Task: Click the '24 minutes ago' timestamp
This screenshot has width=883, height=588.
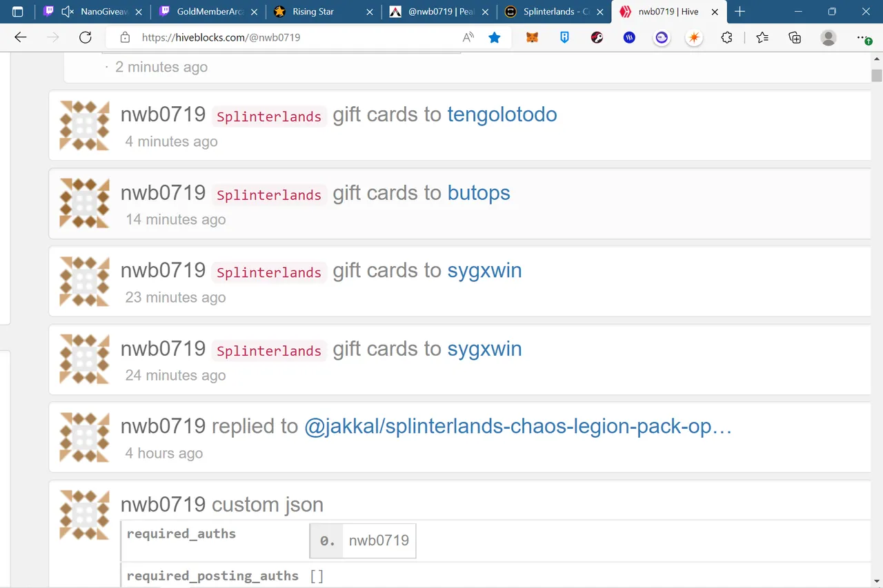Action: (175, 375)
